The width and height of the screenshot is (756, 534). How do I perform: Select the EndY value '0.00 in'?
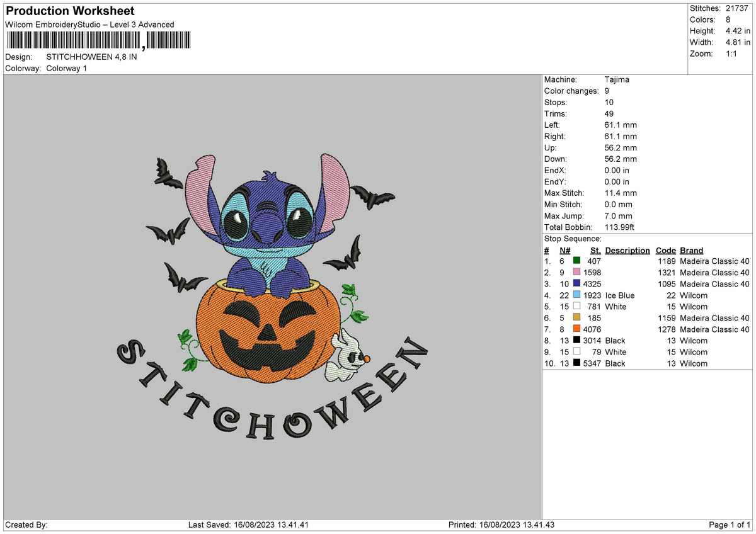pyautogui.click(x=617, y=181)
